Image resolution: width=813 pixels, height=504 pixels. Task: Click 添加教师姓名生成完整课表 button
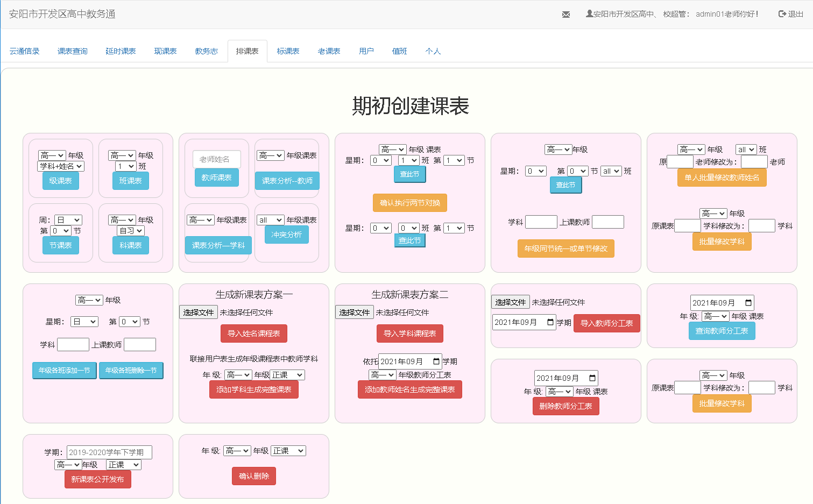tap(410, 389)
